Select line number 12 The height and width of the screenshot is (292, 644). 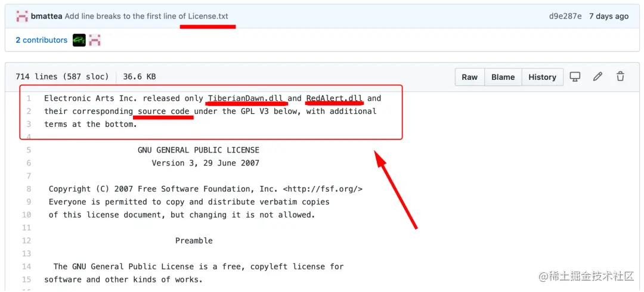point(27,241)
